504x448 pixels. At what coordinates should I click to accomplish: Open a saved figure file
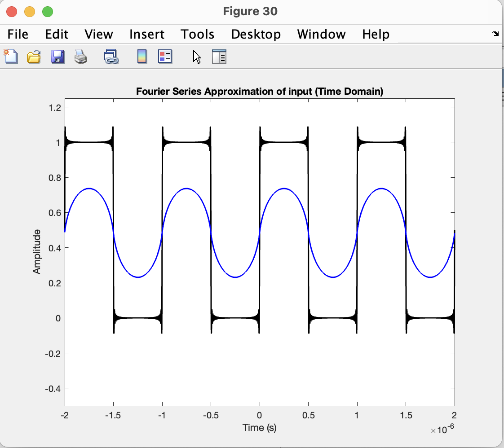tap(34, 57)
